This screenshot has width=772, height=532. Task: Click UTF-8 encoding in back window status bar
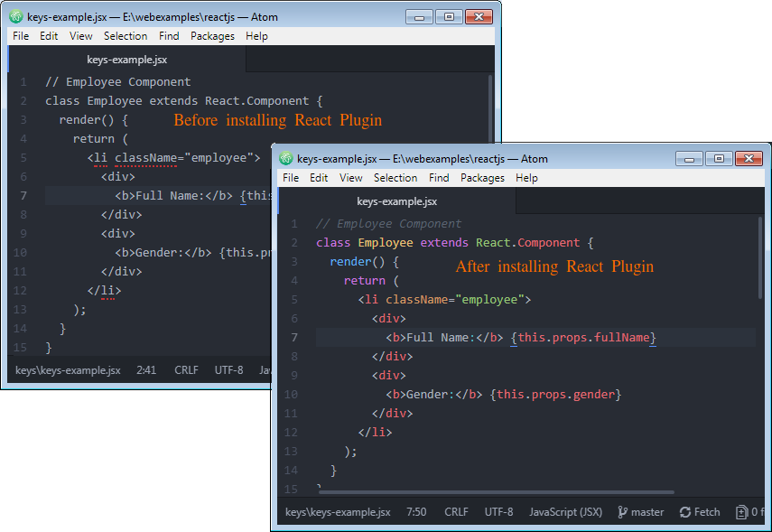pos(229,370)
